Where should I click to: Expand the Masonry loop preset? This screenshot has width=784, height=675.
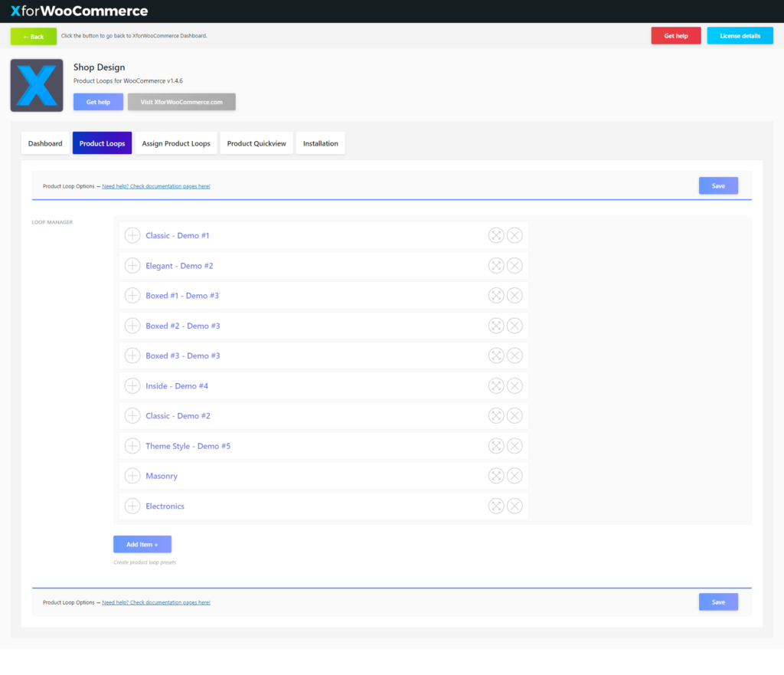[x=132, y=476]
